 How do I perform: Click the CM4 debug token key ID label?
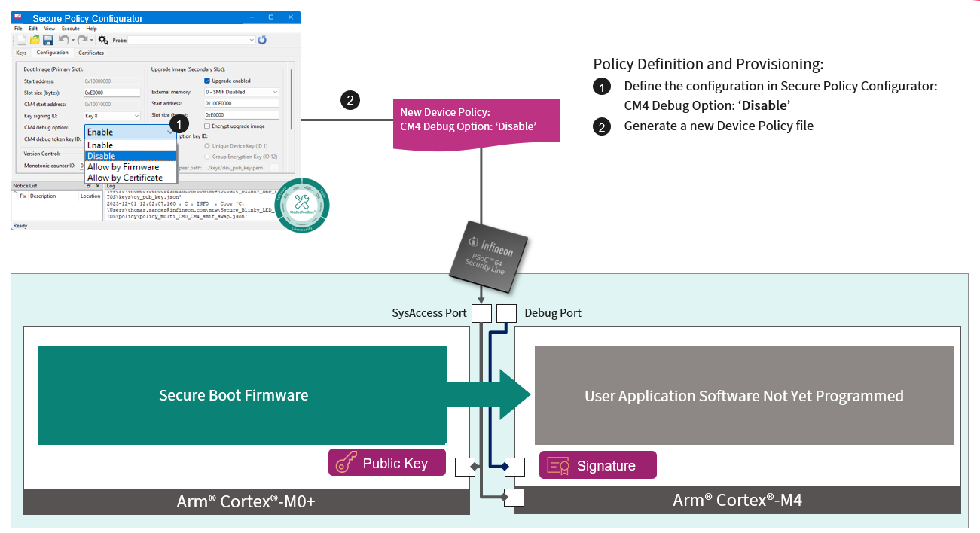(53, 139)
